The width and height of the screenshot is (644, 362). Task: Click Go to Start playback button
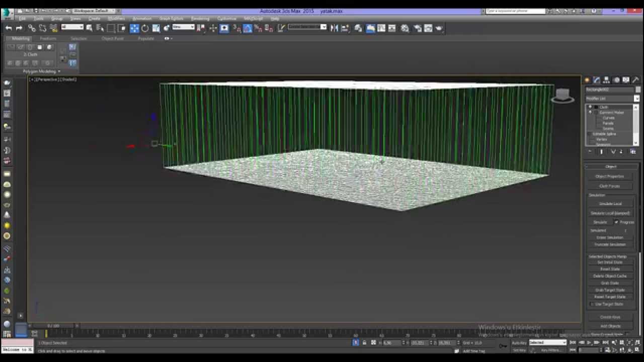[573, 342]
